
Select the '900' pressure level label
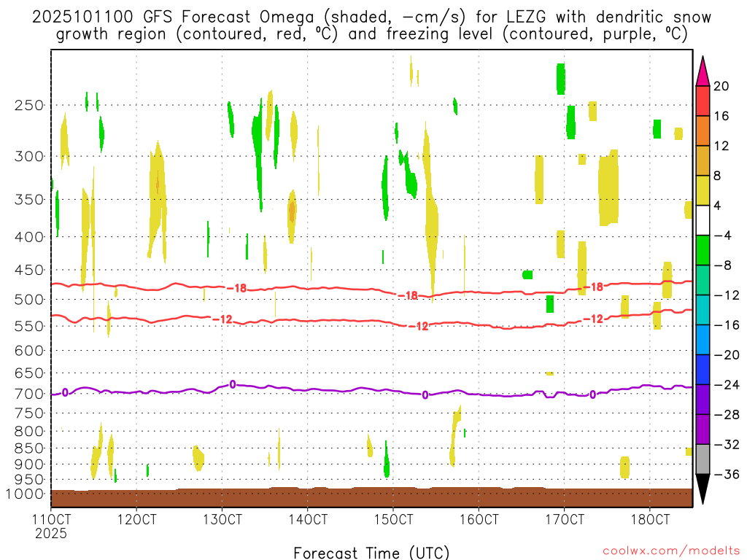coord(29,464)
